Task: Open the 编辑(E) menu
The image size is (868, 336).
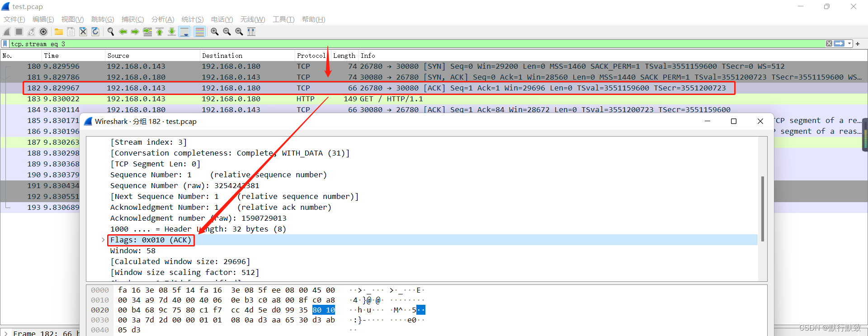Action: click(43, 19)
